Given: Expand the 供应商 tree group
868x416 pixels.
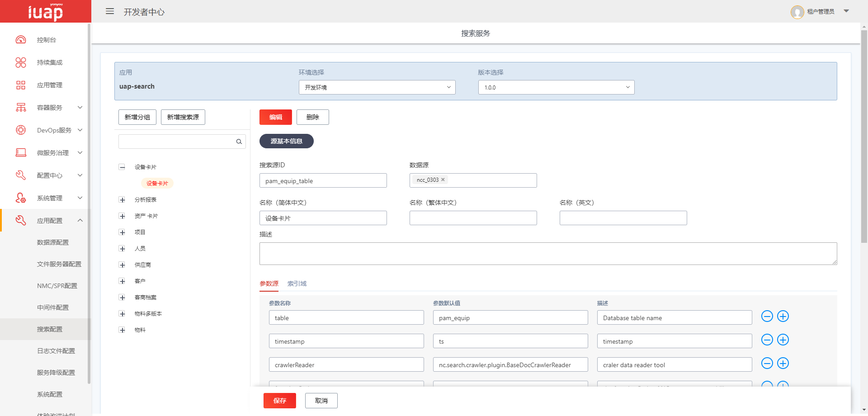Looking at the screenshot, I should coord(122,265).
